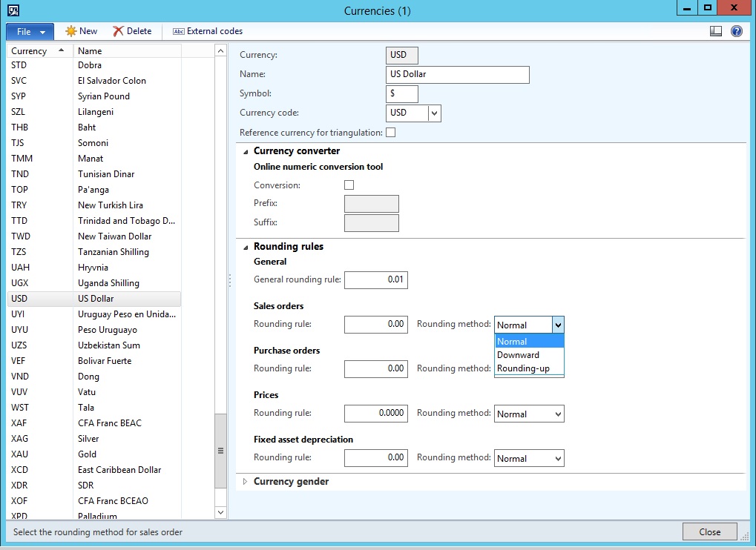This screenshot has width=756, height=550.
Task: Click the General rounding rule field
Action: point(375,280)
